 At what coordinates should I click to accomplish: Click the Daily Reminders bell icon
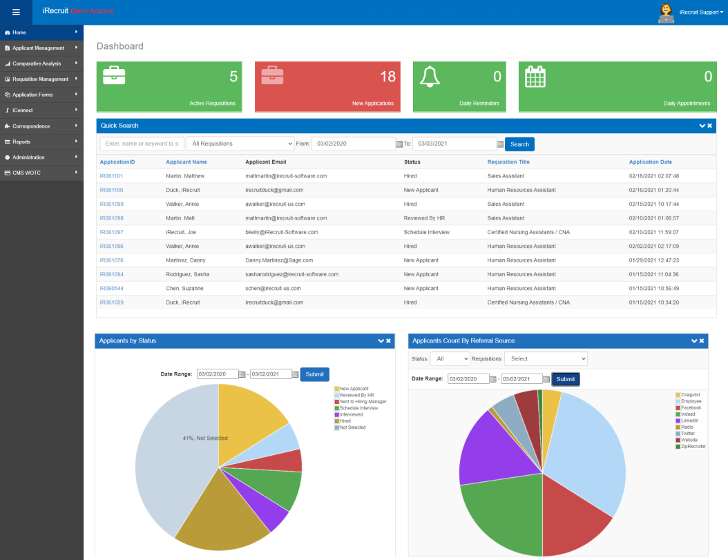pyautogui.click(x=430, y=77)
